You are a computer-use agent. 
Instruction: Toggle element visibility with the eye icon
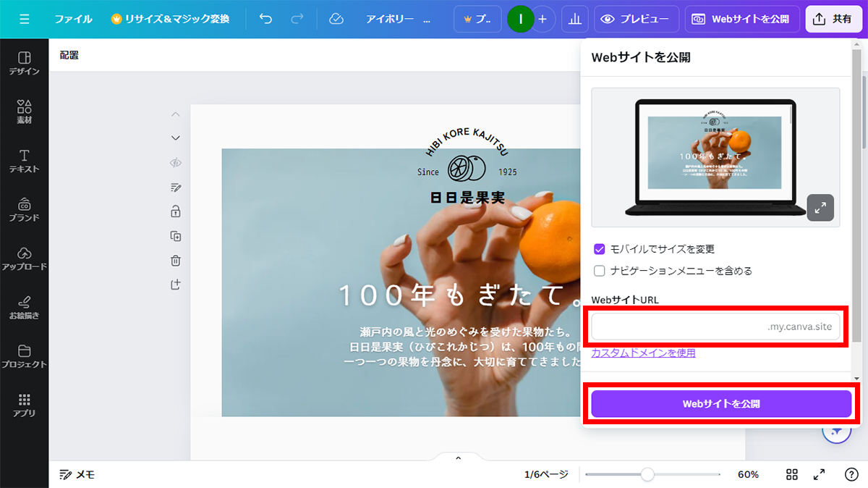(x=174, y=162)
